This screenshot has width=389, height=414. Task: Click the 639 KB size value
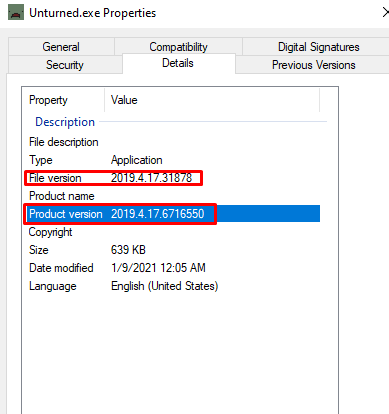point(128,250)
